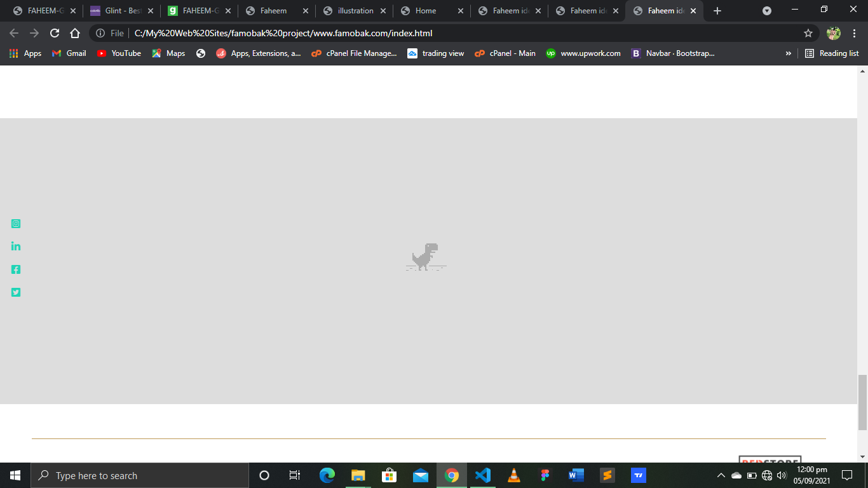The height and width of the screenshot is (488, 868).
Task: Close the Home tab
Action: click(x=461, y=11)
